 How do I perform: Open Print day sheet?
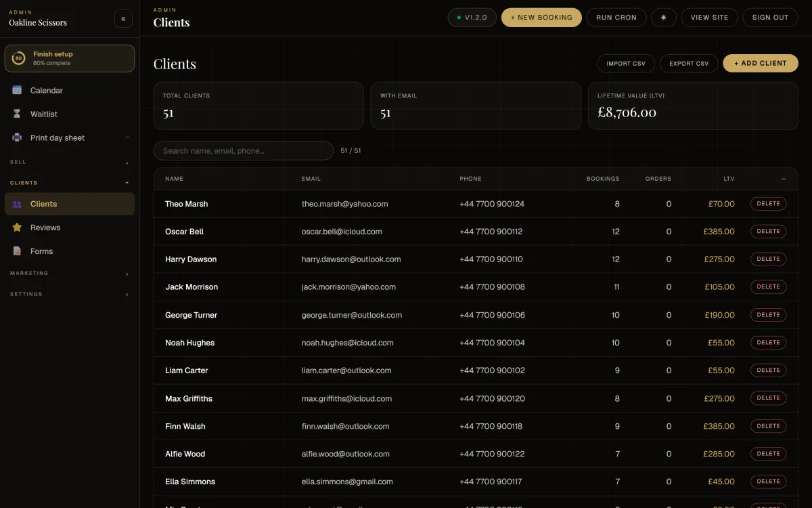click(70, 137)
